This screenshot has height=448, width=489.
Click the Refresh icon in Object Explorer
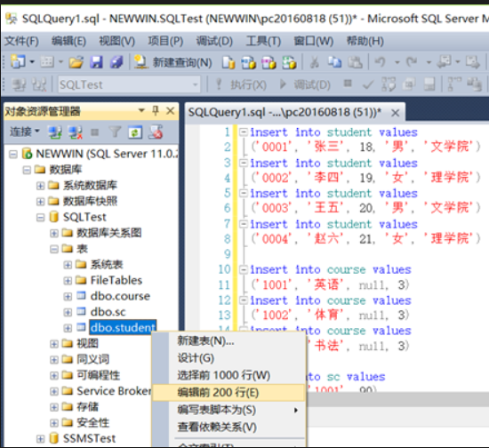[135, 132]
